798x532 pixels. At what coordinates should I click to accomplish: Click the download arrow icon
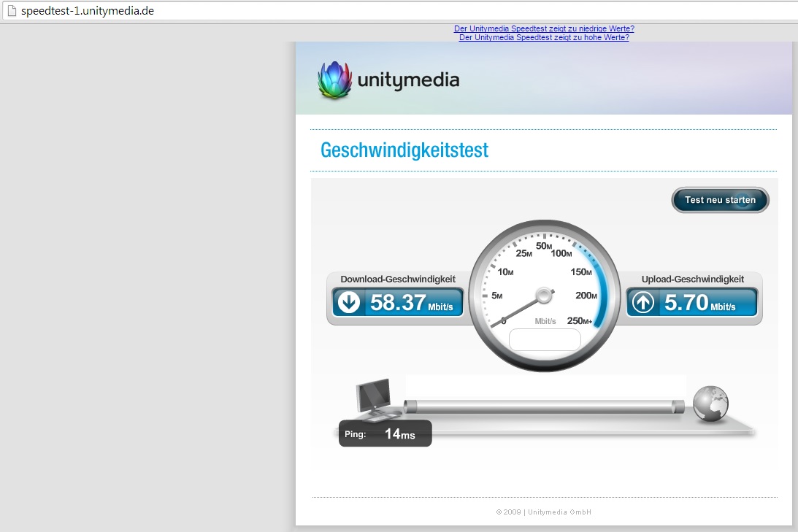pyautogui.click(x=349, y=302)
